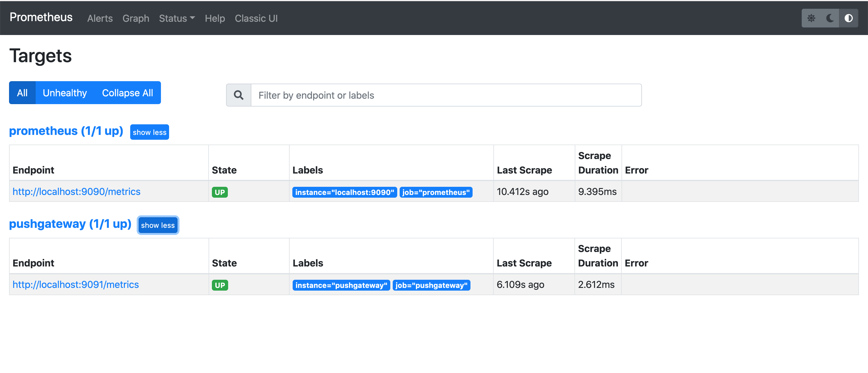Viewport: 868px width, 373px height.
Task: Collapse the prometheus group with show less
Action: pos(149,132)
